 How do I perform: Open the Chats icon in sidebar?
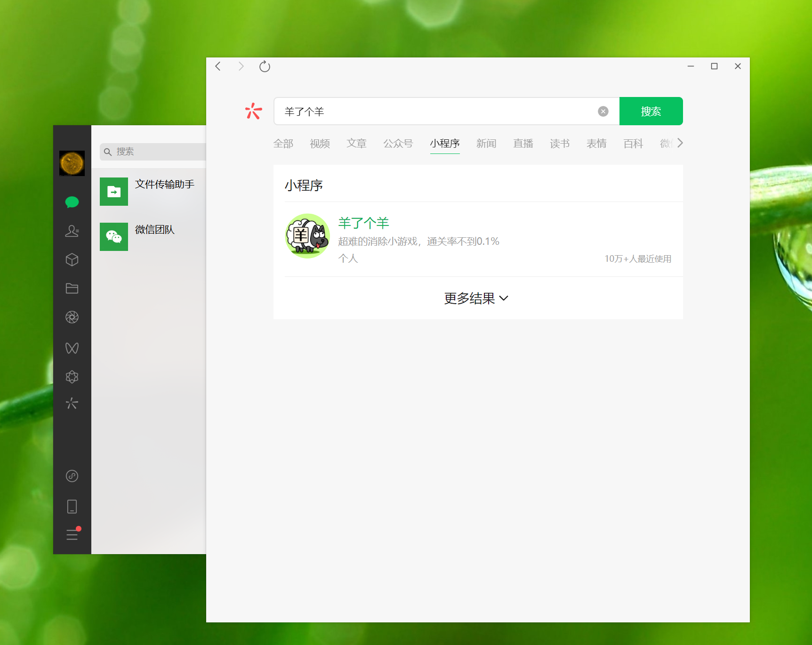click(x=72, y=202)
